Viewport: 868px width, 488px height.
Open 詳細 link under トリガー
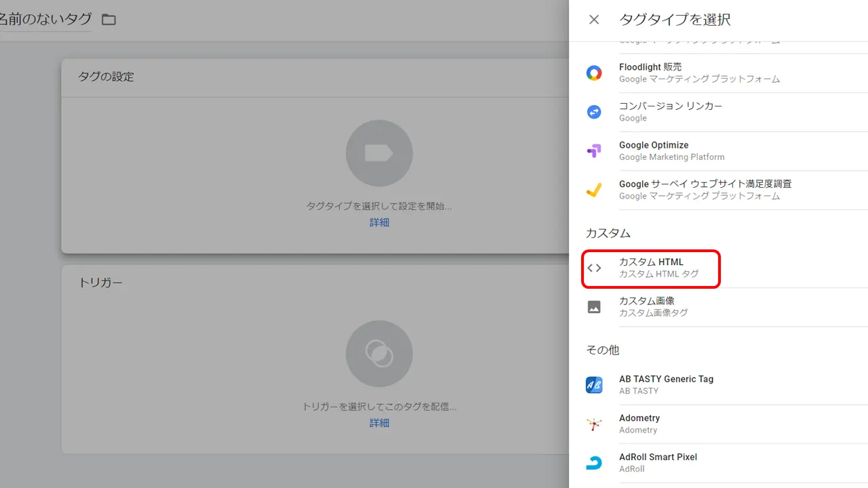point(379,423)
